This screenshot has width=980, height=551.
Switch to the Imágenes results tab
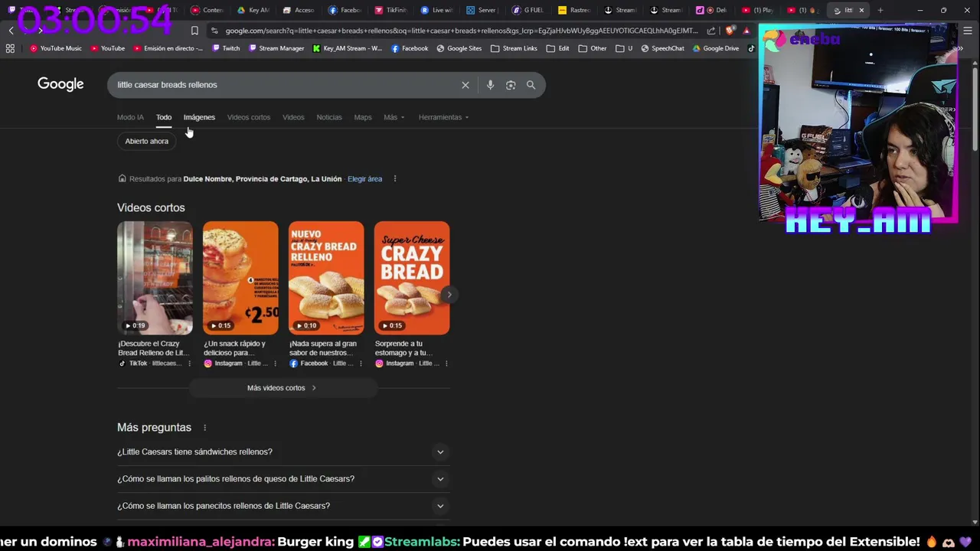pos(199,117)
